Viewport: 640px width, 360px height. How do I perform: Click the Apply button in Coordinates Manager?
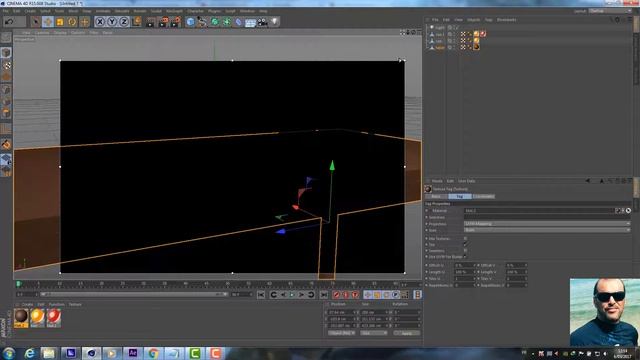pos(407,333)
